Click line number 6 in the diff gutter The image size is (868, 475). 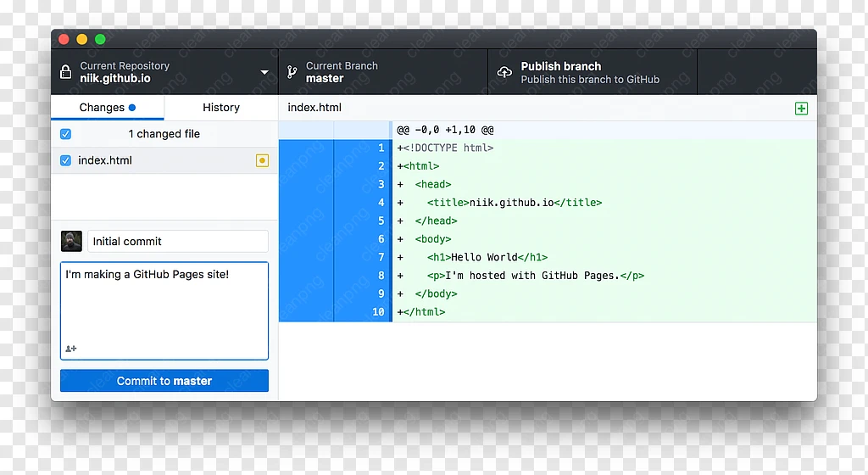(x=381, y=239)
